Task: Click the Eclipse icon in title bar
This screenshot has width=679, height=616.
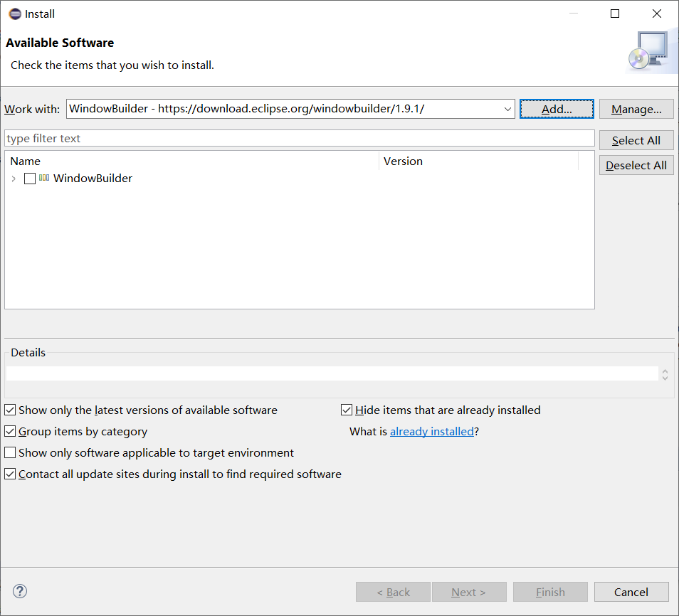Action: (14, 14)
